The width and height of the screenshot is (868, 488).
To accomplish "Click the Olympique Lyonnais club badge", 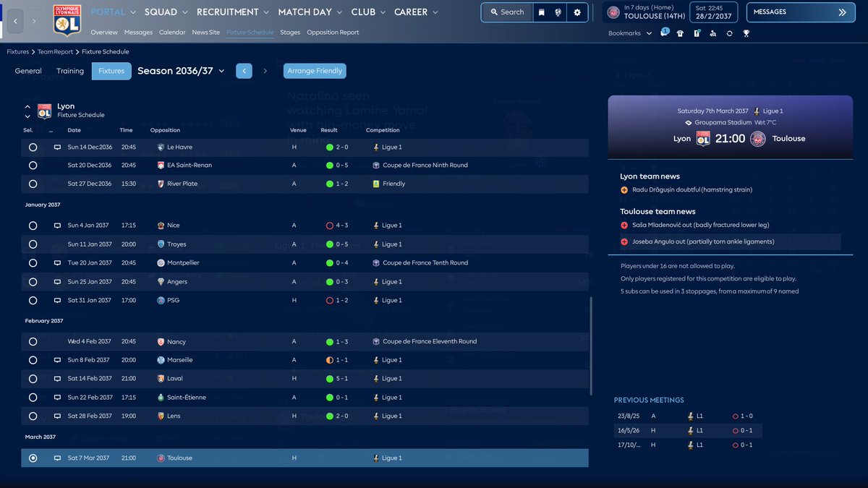I will [67, 20].
